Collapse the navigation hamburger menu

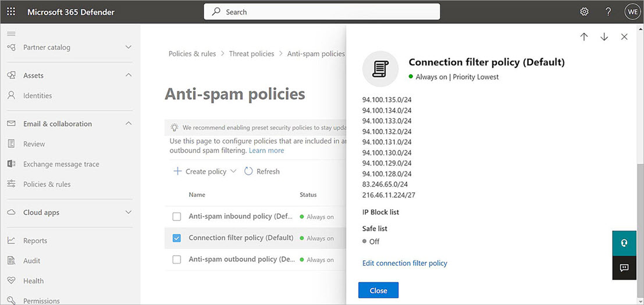[x=11, y=34]
